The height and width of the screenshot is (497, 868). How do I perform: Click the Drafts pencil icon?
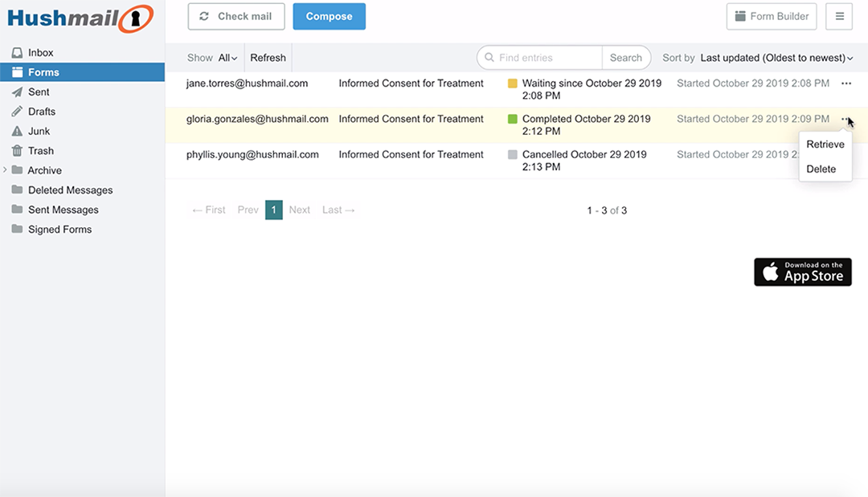click(17, 112)
